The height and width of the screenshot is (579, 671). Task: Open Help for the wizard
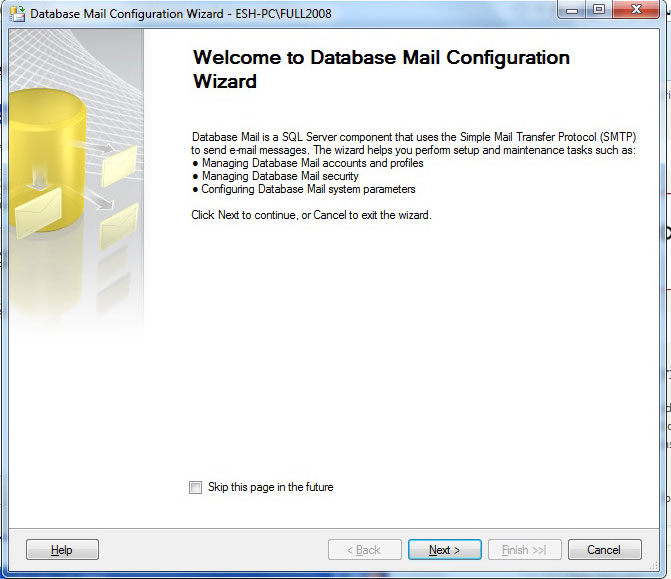pyautogui.click(x=62, y=550)
